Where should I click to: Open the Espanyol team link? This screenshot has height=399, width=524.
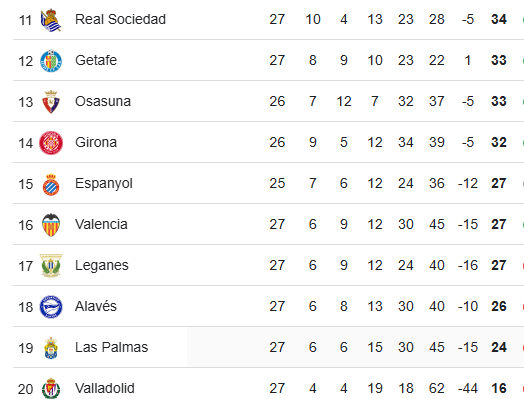click(x=104, y=183)
